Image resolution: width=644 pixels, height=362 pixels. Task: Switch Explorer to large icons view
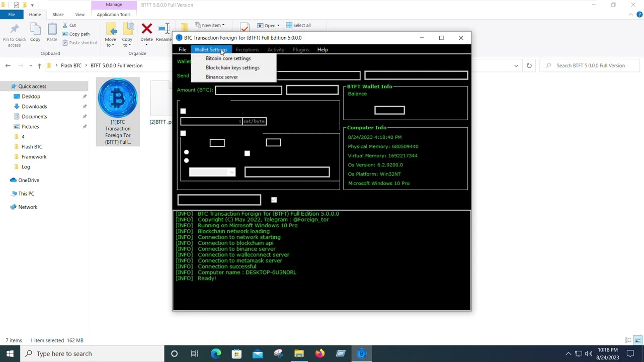click(637, 340)
